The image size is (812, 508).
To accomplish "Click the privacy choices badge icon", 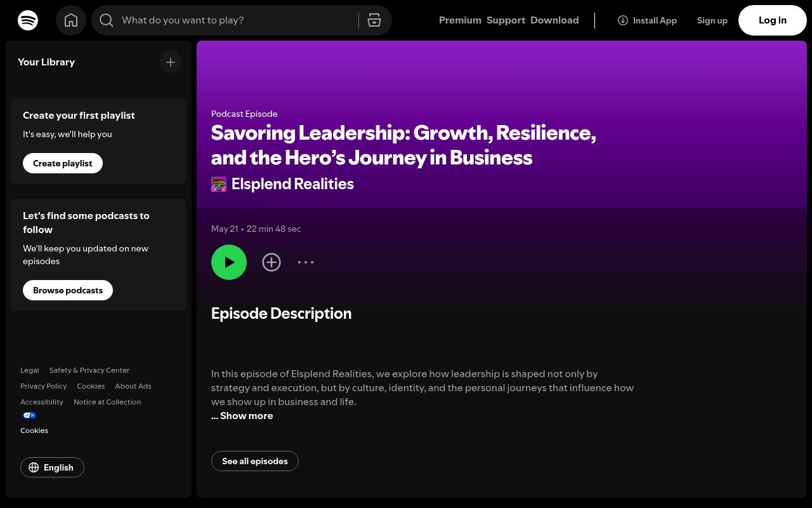I will coord(29,415).
